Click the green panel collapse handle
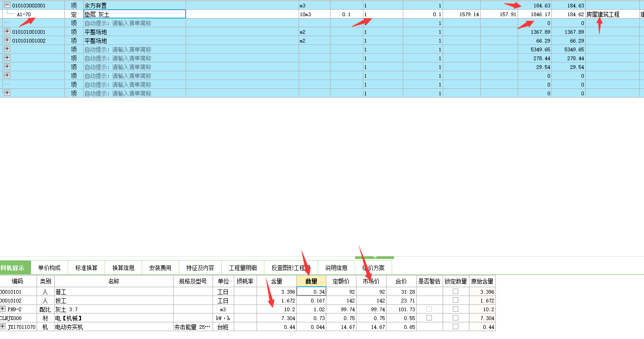 pyautogui.click(x=375, y=257)
